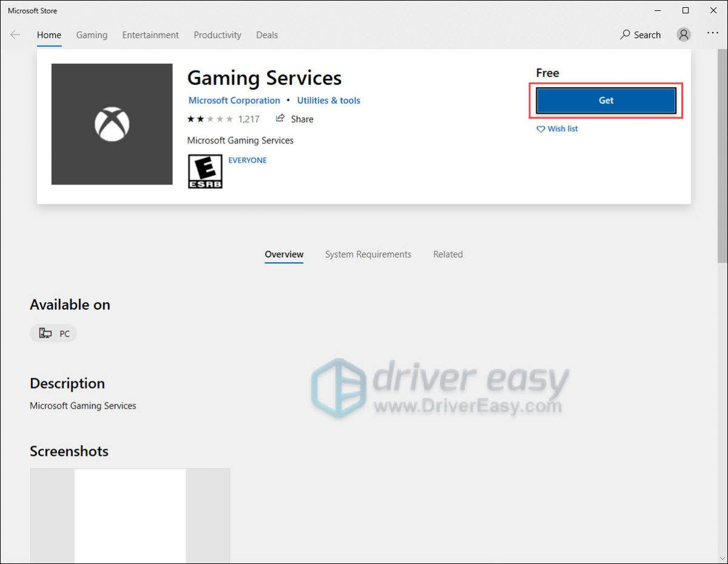Open the Deals tab
The width and height of the screenshot is (728, 564).
coord(267,35)
